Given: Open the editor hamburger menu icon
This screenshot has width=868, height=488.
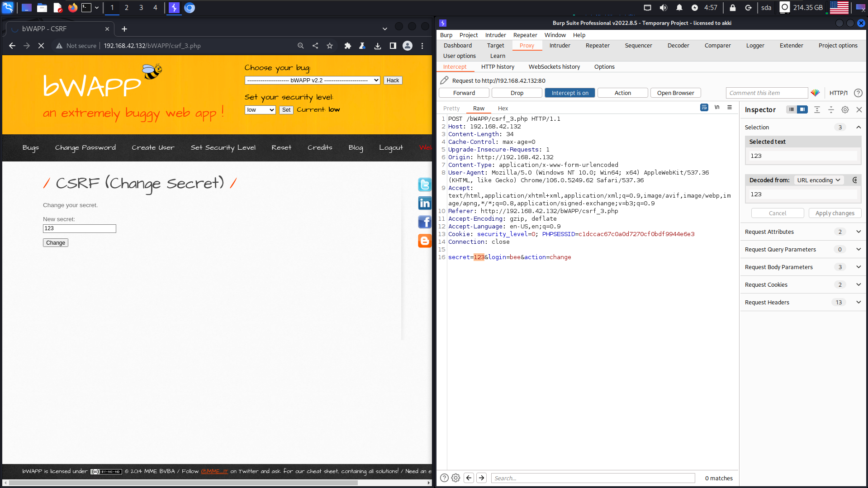Looking at the screenshot, I should tap(730, 108).
